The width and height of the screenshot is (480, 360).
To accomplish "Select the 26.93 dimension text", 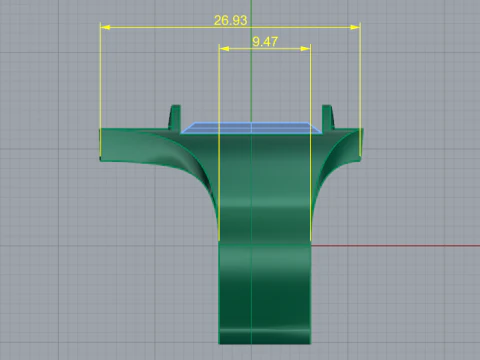I will click(x=231, y=21).
